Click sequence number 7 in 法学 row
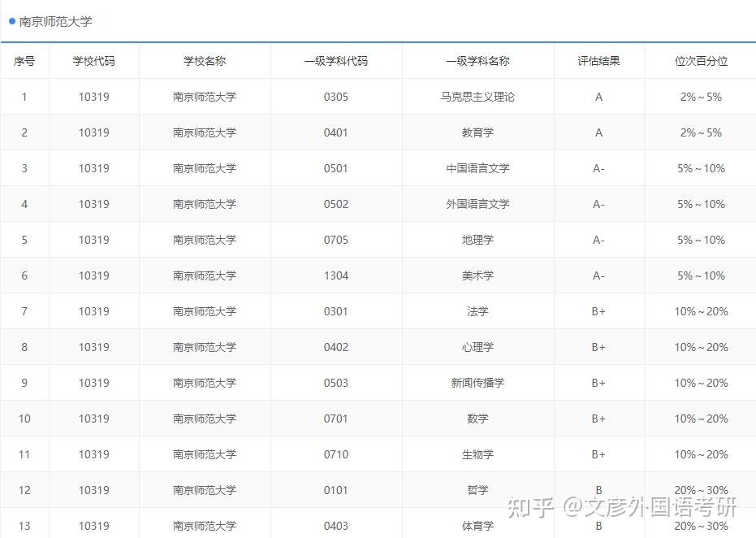This screenshot has width=756, height=538. click(x=24, y=311)
